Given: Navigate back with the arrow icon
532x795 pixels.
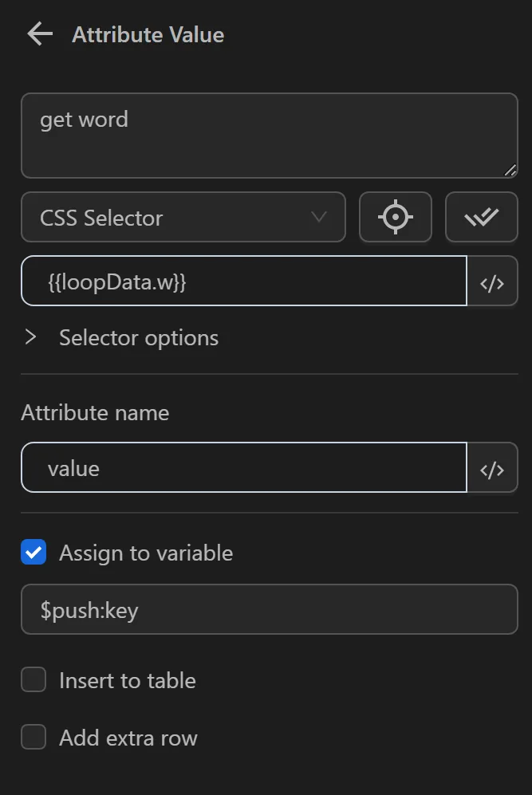Looking at the screenshot, I should (x=39, y=33).
